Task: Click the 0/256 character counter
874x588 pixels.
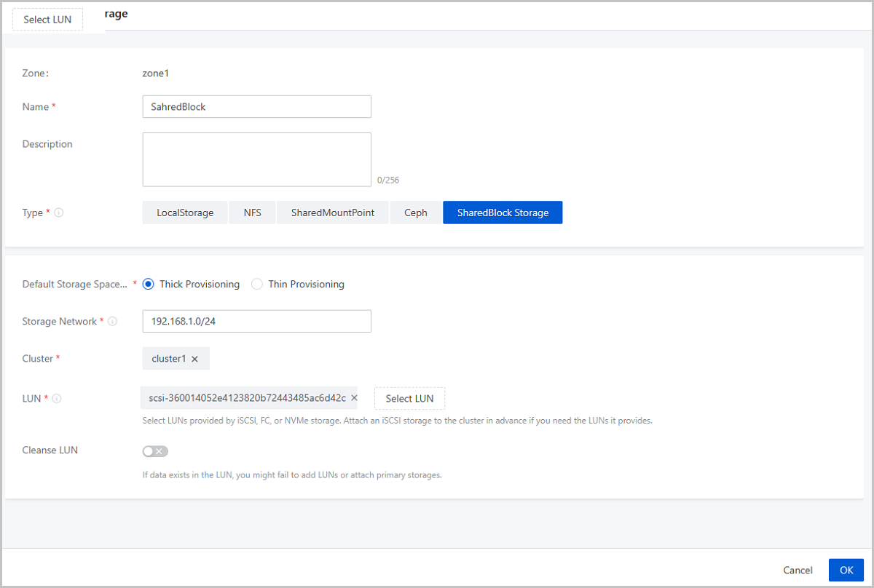Action: pos(388,180)
